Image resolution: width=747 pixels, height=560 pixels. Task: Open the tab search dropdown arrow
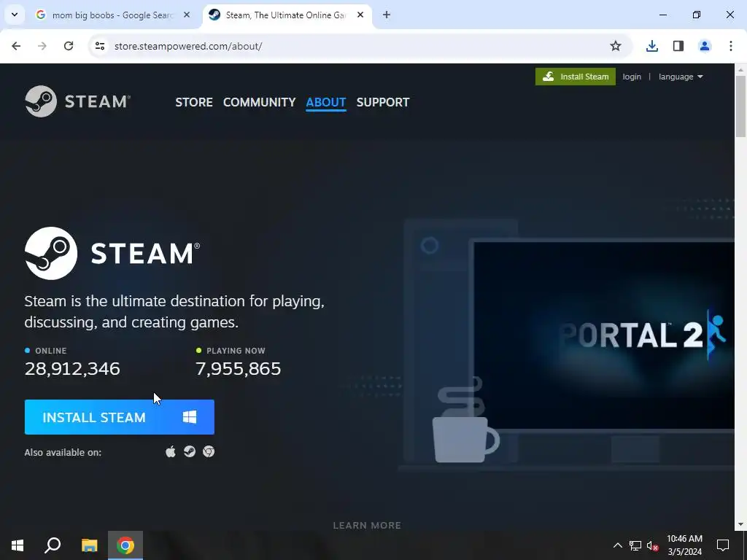pos(15,15)
